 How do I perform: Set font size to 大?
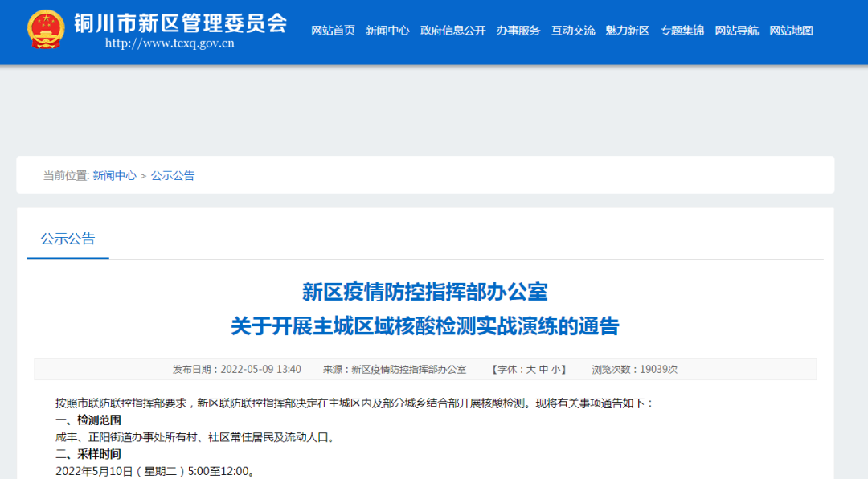coord(530,370)
